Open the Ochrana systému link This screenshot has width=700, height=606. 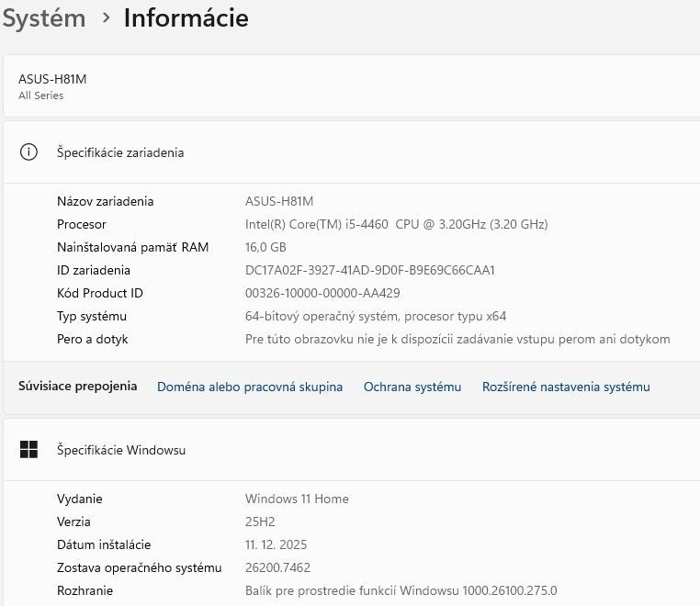[412, 387]
